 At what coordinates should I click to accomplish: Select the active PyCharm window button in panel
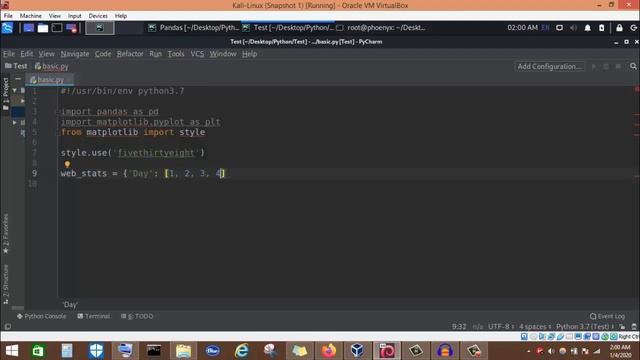(x=100, y=28)
